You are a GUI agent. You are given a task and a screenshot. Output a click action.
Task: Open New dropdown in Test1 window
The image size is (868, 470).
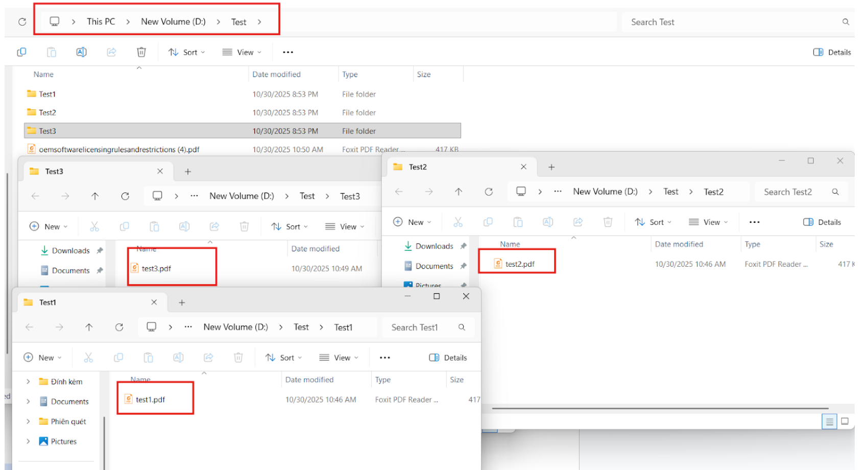(x=42, y=358)
